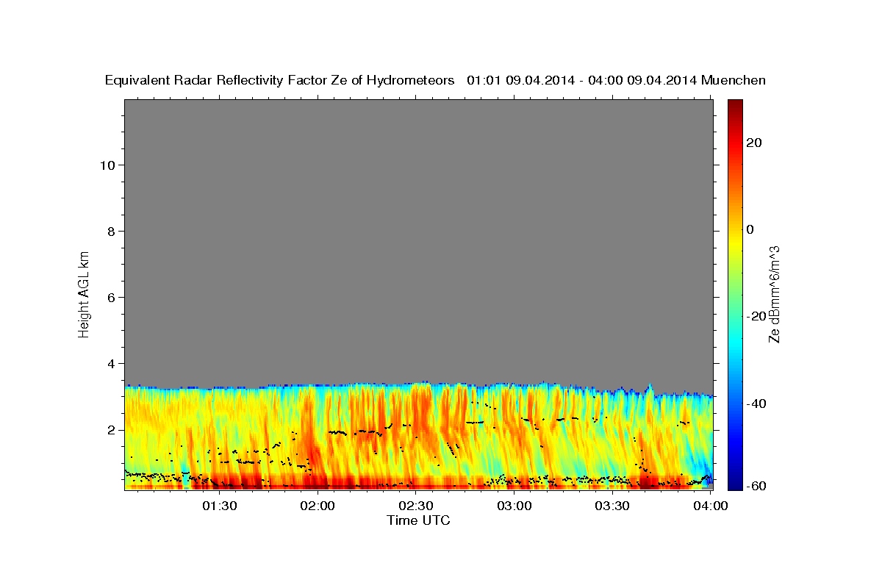
Task: Click the 02:00 time tick label
Action: coord(318,506)
